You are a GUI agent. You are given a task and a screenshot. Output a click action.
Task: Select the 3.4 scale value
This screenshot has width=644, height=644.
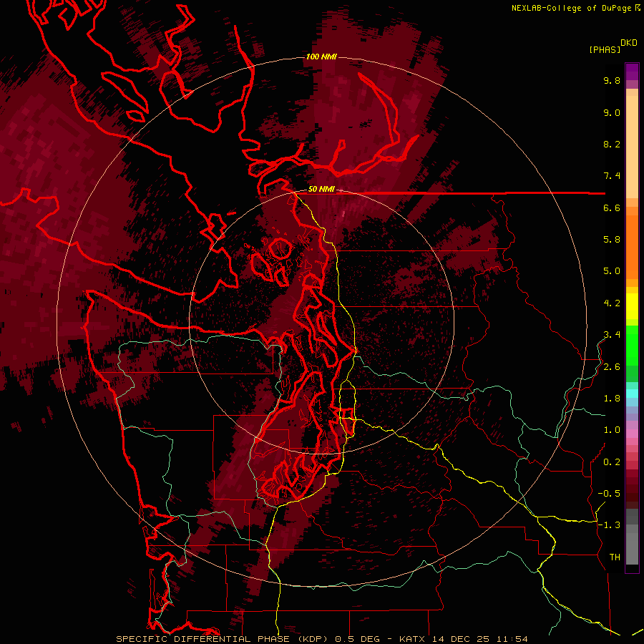[612, 335]
